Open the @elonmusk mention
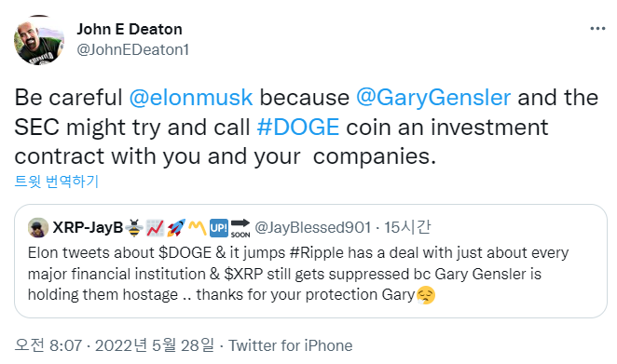This screenshot has height=364, width=617. tap(191, 98)
